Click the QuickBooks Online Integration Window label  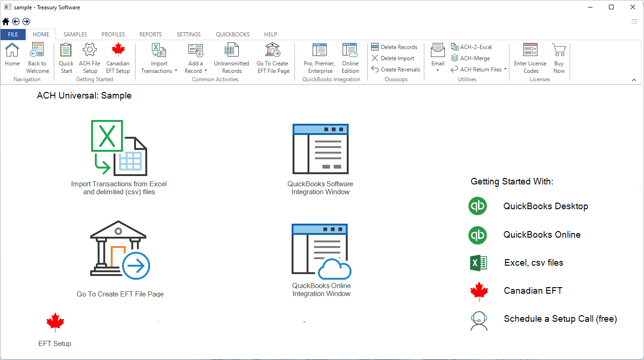coord(322,289)
